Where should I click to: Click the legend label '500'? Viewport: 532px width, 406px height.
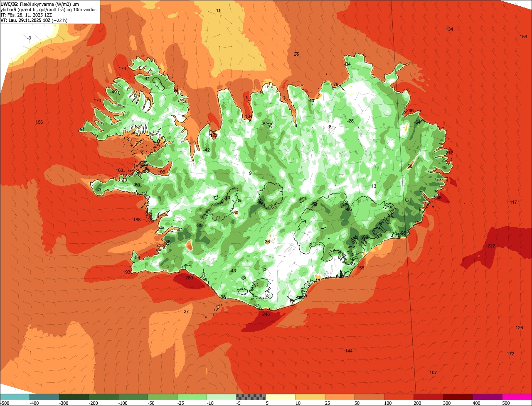(x=506, y=403)
